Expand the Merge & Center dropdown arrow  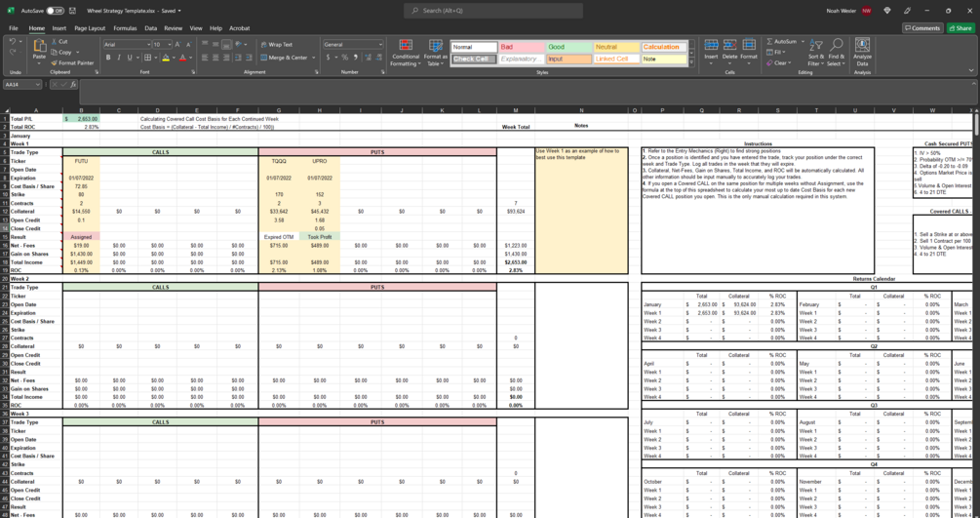pyautogui.click(x=314, y=58)
